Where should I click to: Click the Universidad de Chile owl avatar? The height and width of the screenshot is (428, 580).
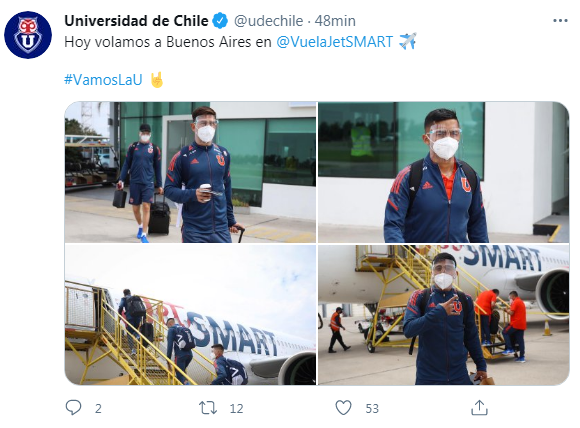click(x=28, y=35)
